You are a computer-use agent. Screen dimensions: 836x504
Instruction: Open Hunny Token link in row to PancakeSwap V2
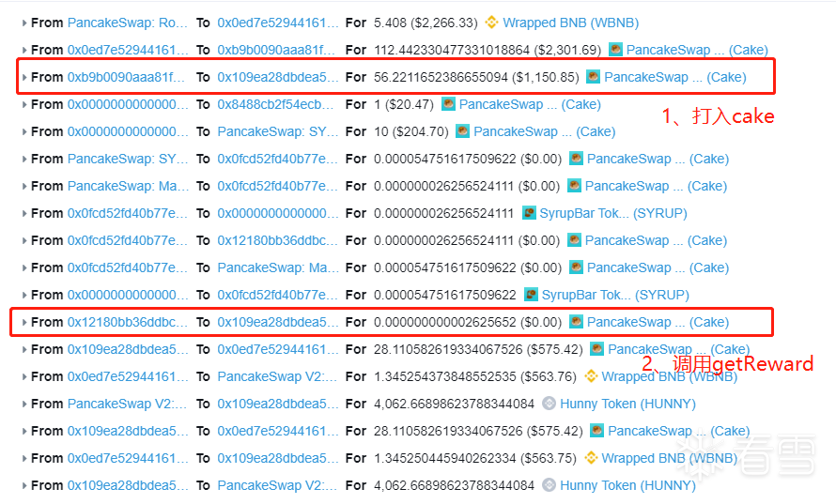(627, 485)
